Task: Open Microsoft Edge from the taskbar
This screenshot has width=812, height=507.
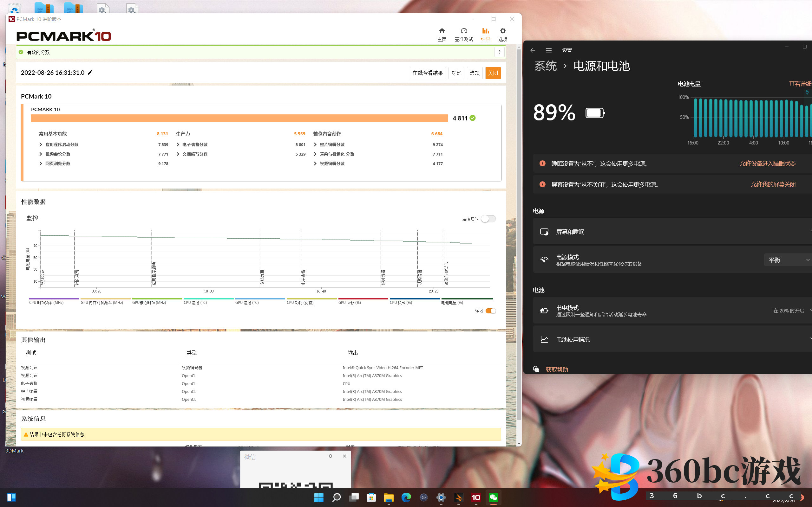Action: [x=406, y=497]
